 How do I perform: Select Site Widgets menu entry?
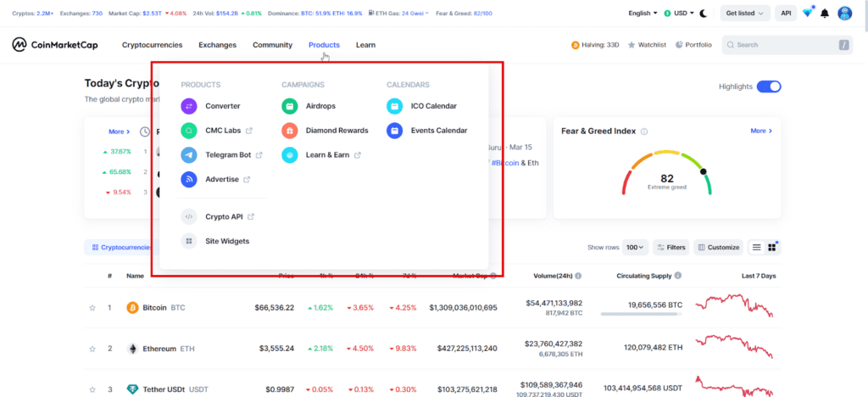(x=216, y=241)
